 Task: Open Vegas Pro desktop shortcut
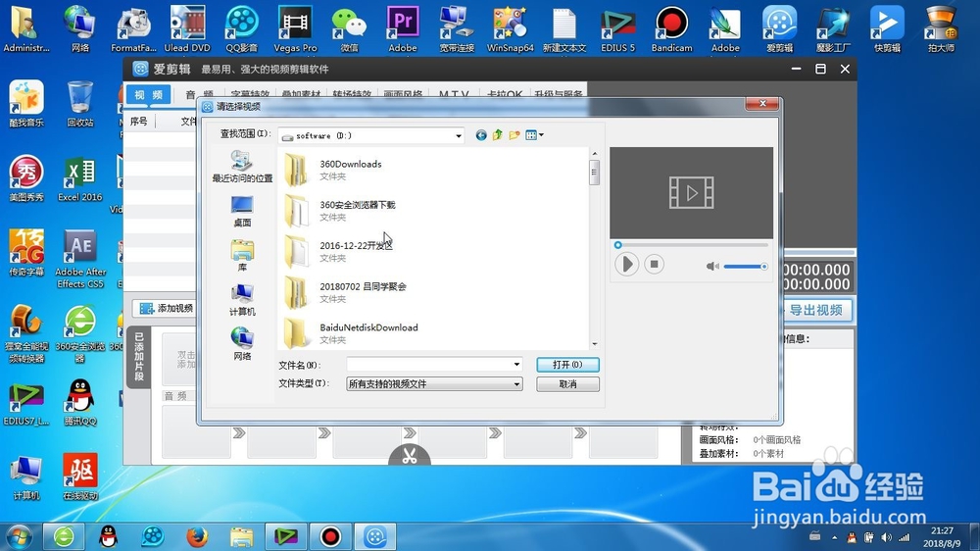[x=295, y=28]
